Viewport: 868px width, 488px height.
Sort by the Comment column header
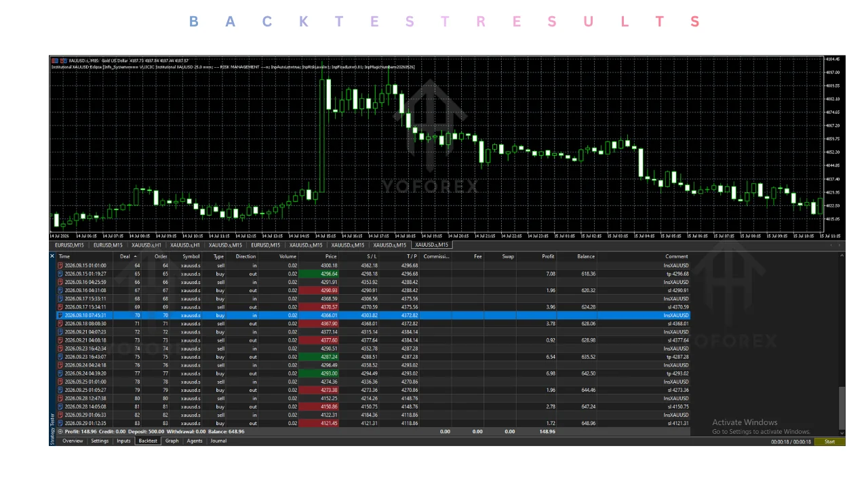pos(676,256)
